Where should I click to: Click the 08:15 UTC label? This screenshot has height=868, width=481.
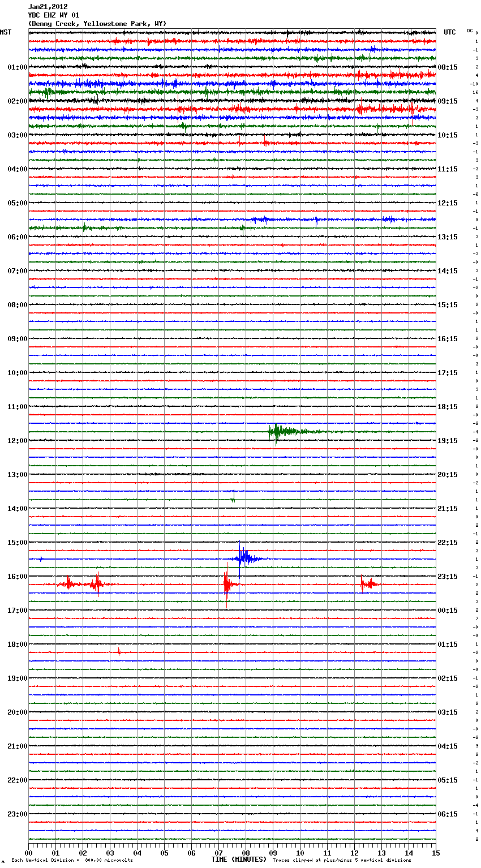(x=448, y=67)
